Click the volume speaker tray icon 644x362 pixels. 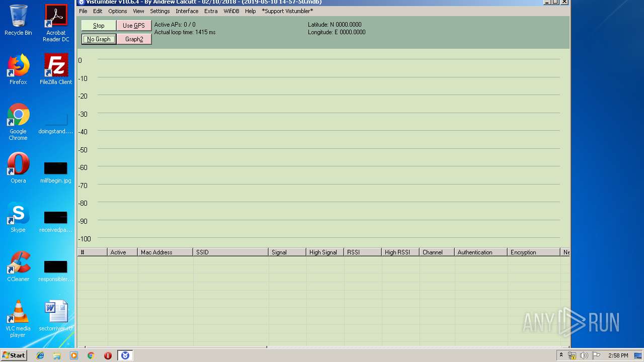pyautogui.click(x=584, y=355)
